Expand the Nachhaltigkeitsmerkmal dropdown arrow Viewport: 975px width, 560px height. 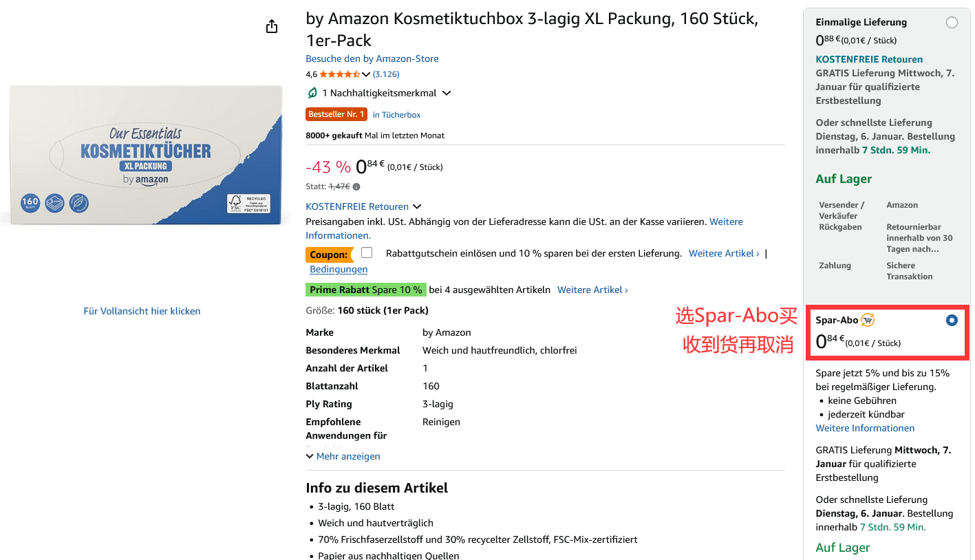[447, 93]
